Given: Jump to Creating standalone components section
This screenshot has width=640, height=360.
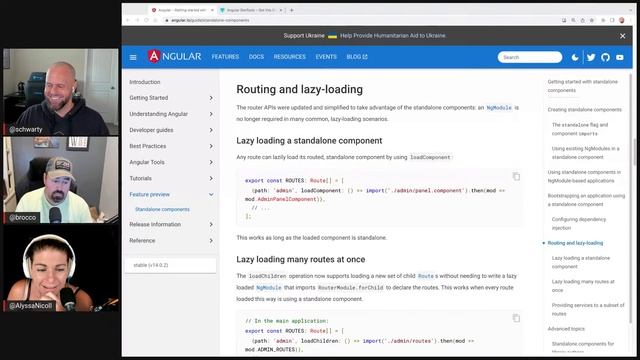Looking at the screenshot, I should pos(584,110).
